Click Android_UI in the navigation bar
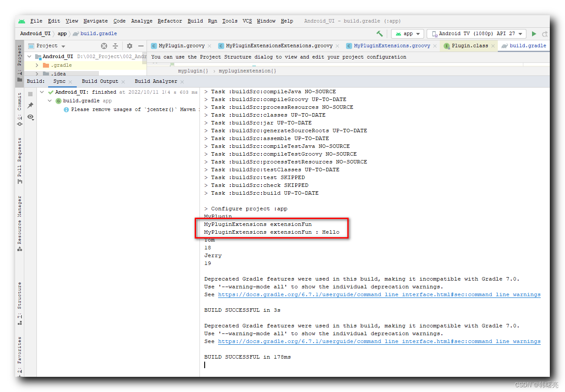This screenshot has height=392, width=565. (x=35, y=33)
